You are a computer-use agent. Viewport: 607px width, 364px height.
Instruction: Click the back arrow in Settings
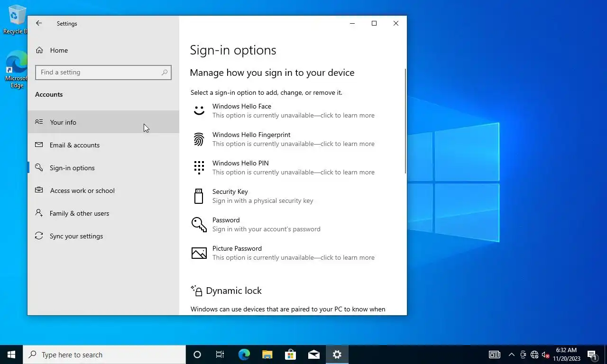click(39, 23)
